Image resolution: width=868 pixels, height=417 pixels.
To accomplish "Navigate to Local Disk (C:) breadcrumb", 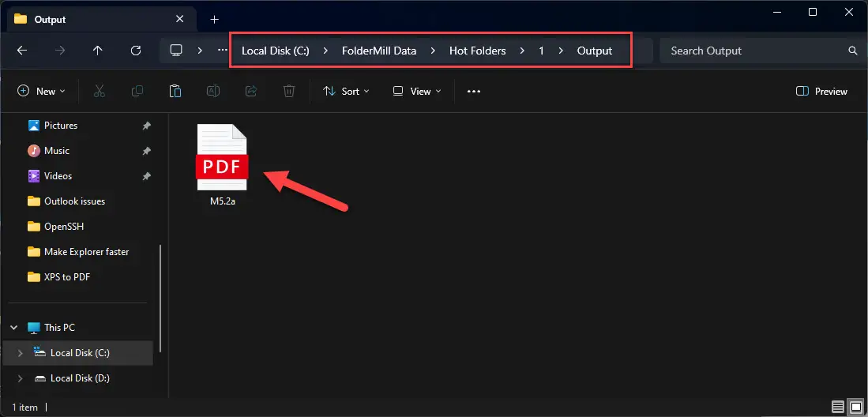I will (x=276, y=51).
